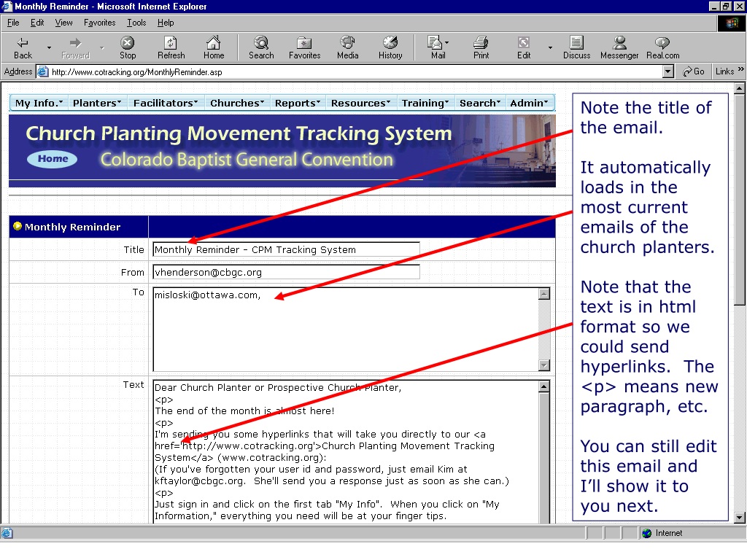Click into the From email field
Screen dimensions: 747x560
286,273
